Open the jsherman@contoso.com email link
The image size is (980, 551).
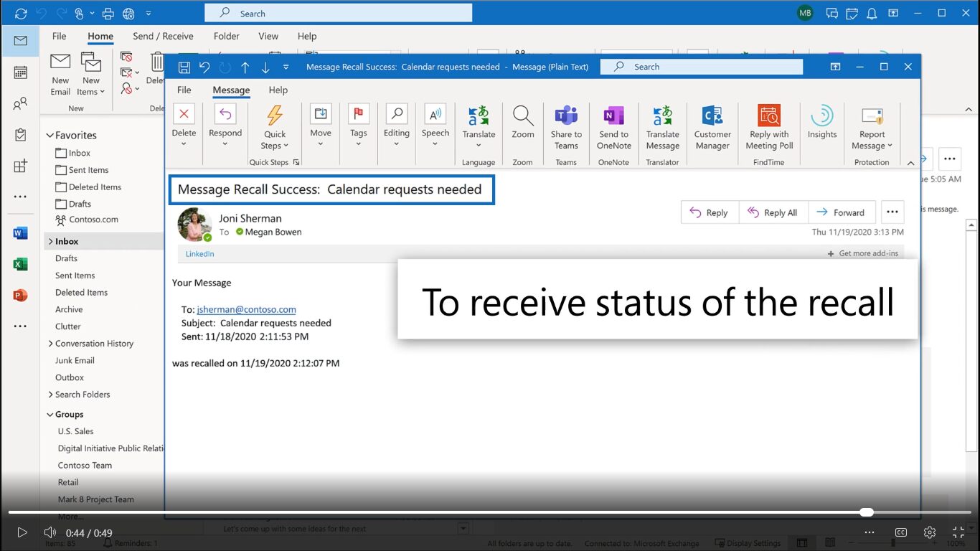coord(246,309)
